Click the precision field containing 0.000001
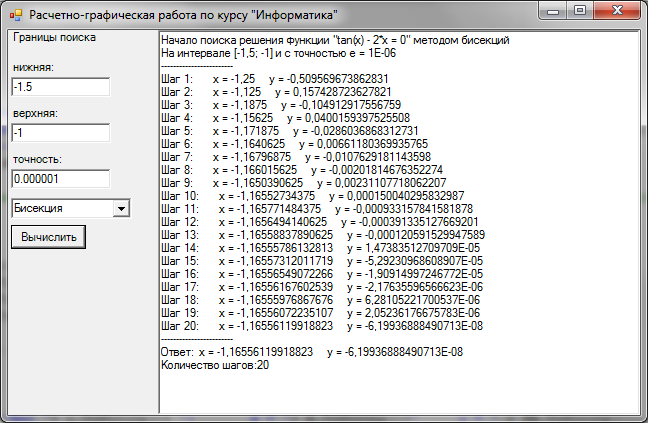This screenshot has height=423, width=648. [61, 179]
